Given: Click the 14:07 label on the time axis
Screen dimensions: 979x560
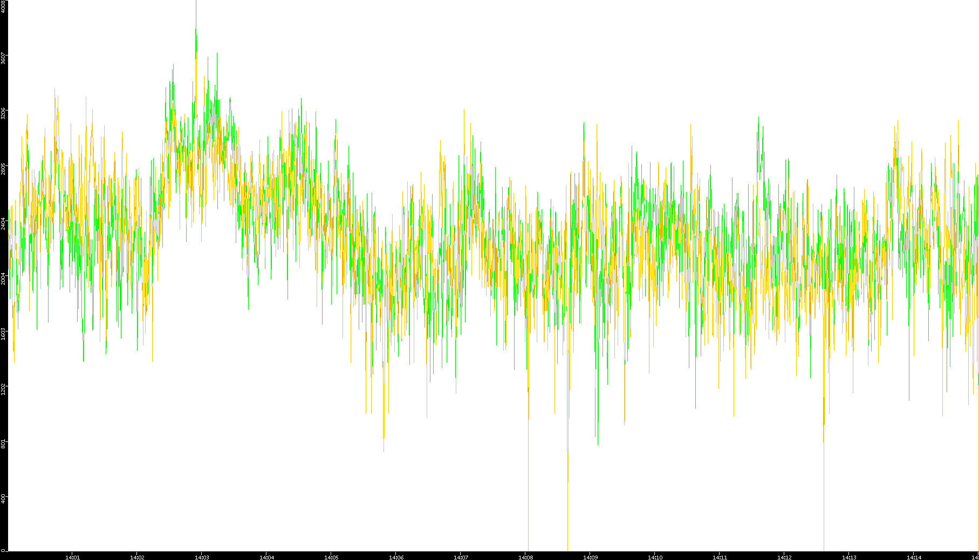Looking at the screenshot, I should (461, 557).
